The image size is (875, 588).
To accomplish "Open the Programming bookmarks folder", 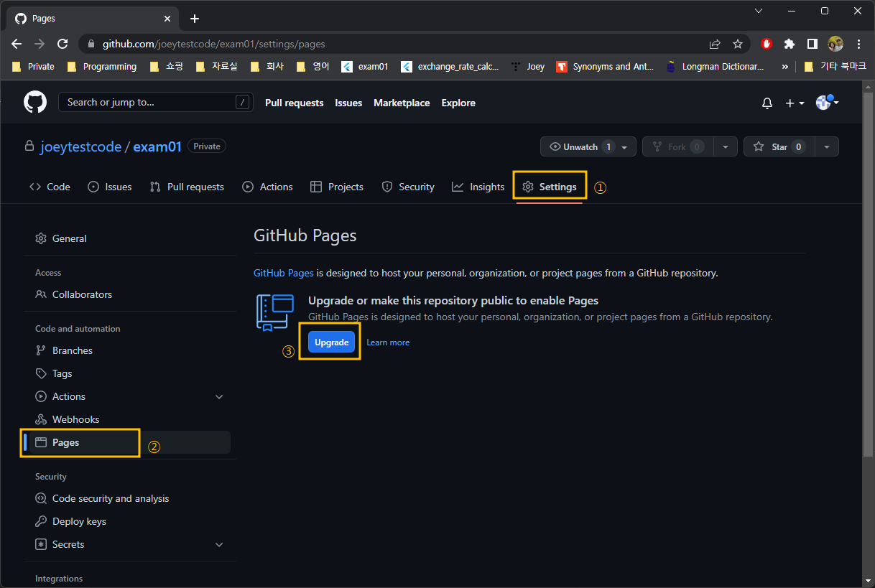I will tap(101, 66).
